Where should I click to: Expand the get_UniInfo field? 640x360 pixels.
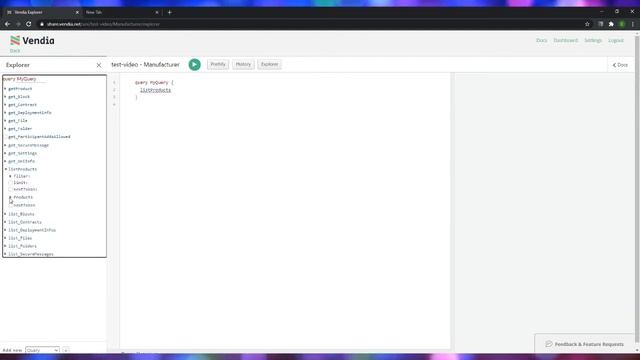[x=5, y=161]
